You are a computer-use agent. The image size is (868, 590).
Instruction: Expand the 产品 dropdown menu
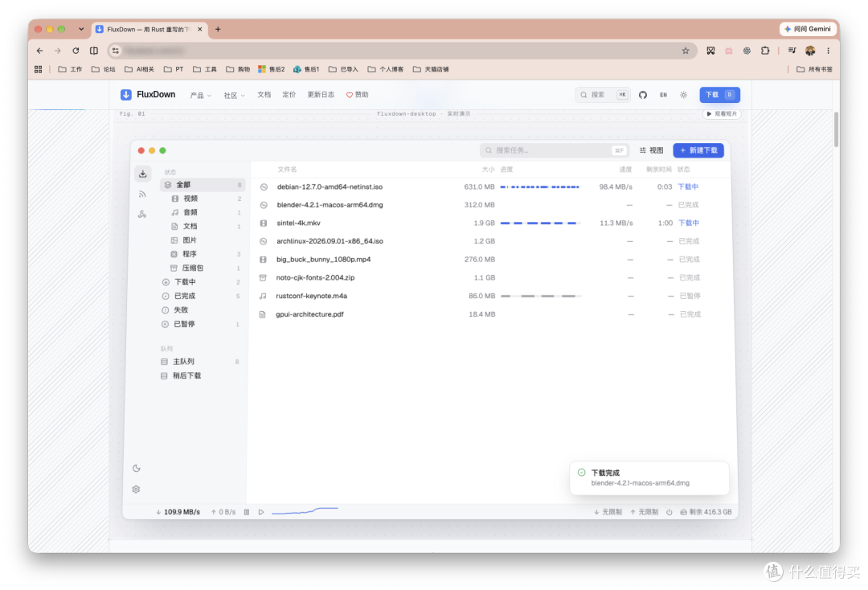click(x=200, y=95)
